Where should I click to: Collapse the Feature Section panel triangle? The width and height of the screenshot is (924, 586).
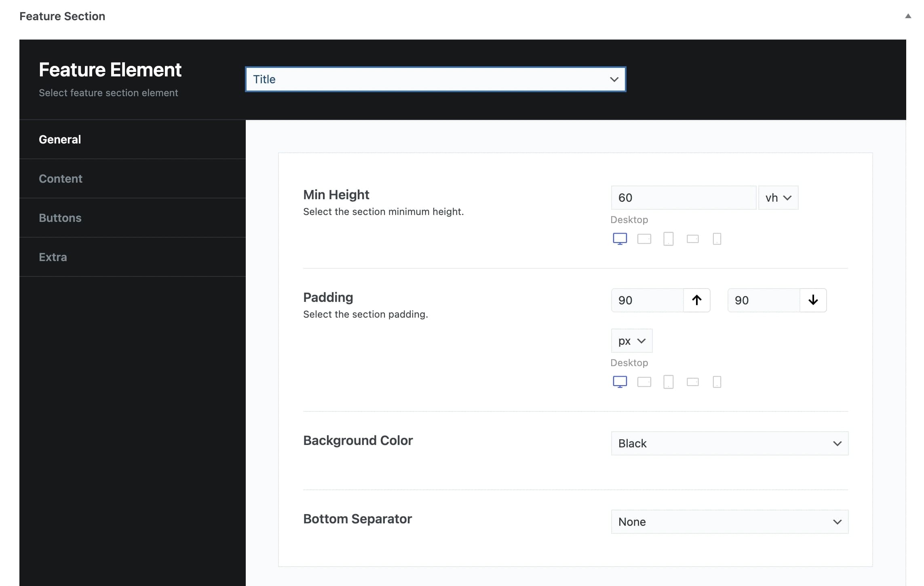click(908, 16)
